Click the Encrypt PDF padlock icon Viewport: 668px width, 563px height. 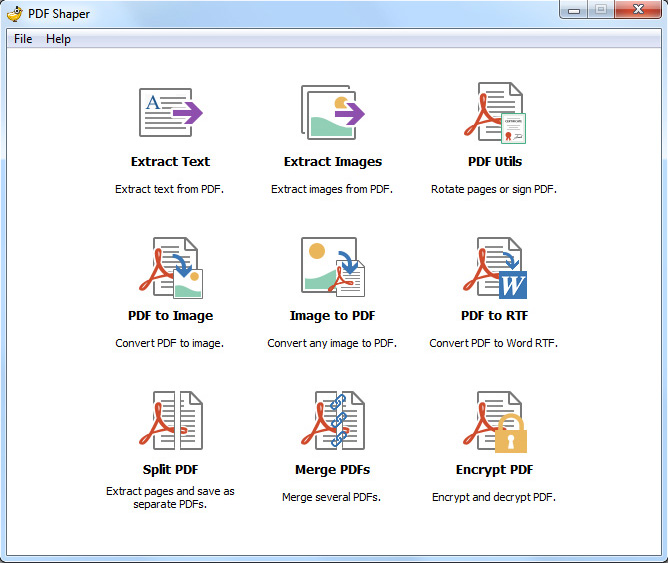click(494, 421)
